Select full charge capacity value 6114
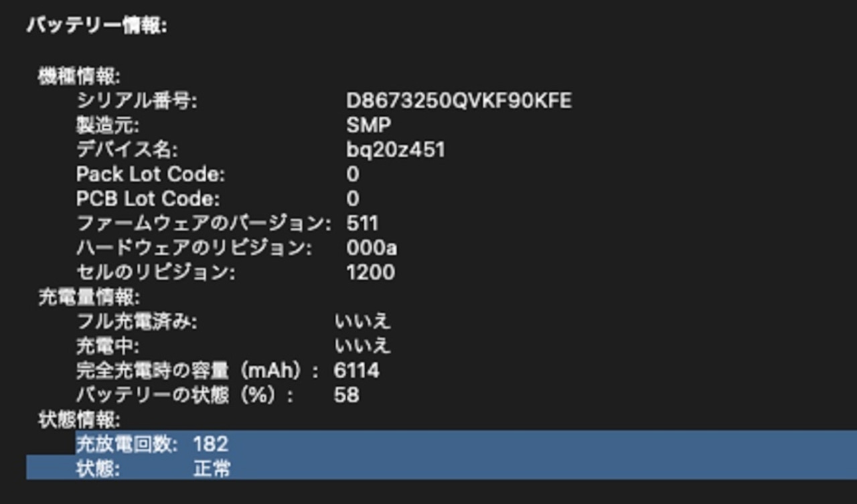This screenshot has width=857, height=504. [x=357, y=370]
